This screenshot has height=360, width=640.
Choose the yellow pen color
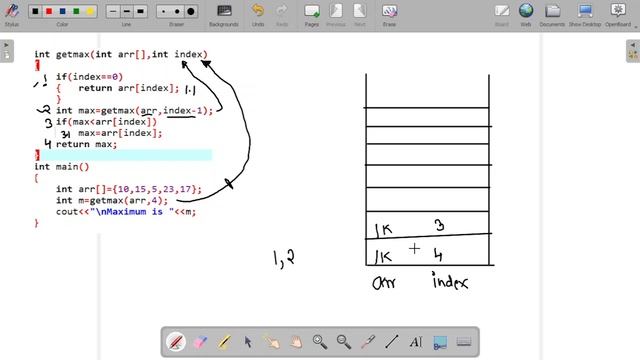90,11
